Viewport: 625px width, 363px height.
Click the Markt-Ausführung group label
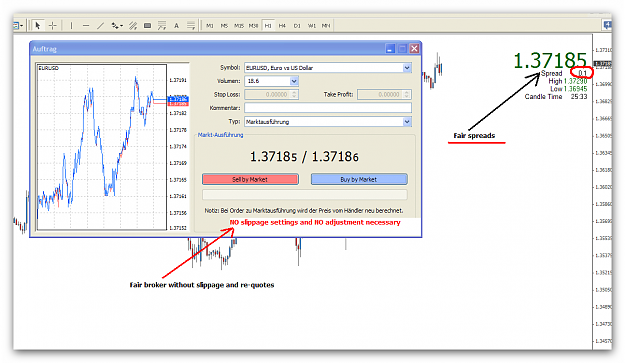tap(220, 135)
